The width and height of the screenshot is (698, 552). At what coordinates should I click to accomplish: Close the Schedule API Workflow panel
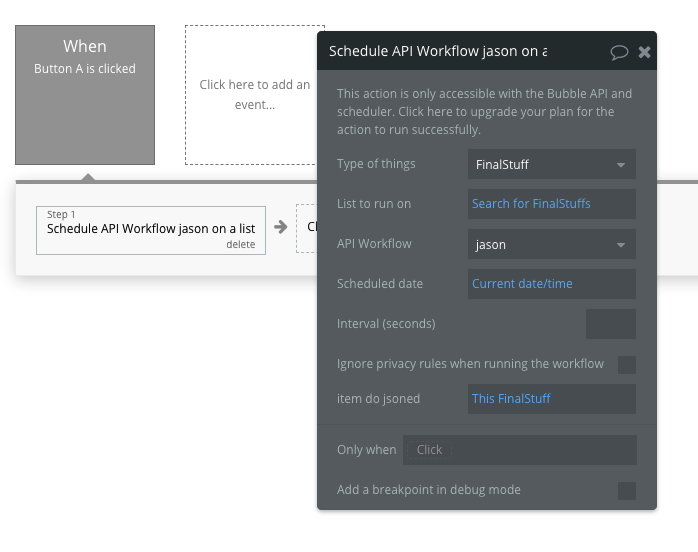click(644, 53)
